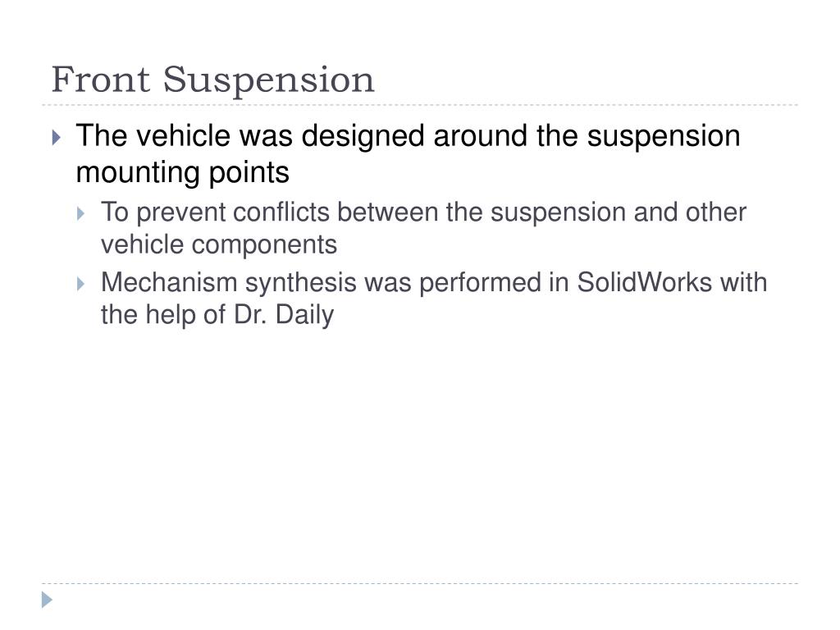Image resolution: width=840 pixels, height=630 pixels.
Task: Click the bullet arrow beside 'To prevent conflicts'
Action: pyautogui.click(x=81, y=214)
